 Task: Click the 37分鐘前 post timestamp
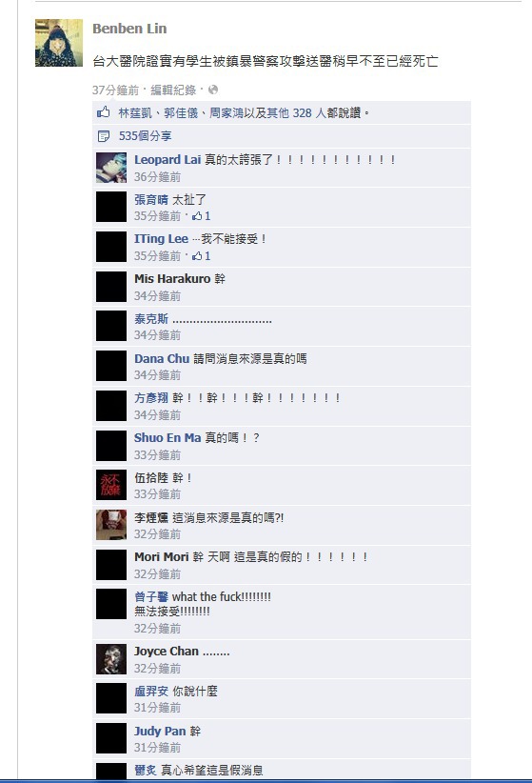(x=115, y=90)
